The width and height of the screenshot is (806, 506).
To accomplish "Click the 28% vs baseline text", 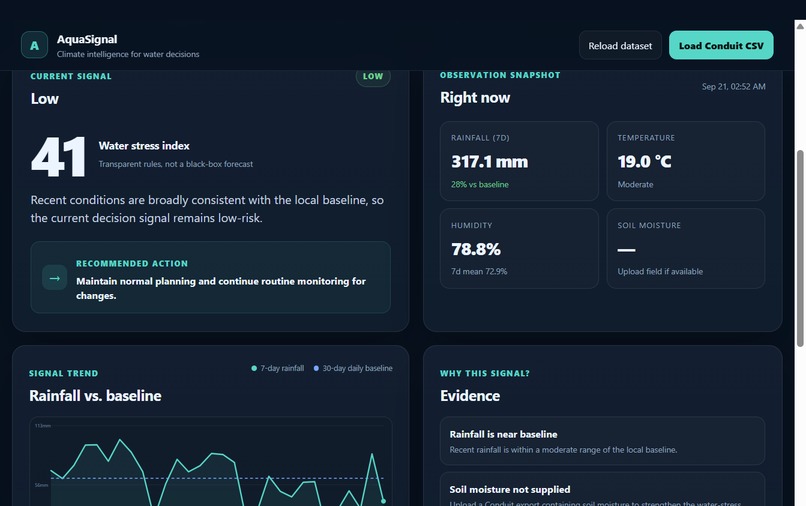I will point(480,185).
